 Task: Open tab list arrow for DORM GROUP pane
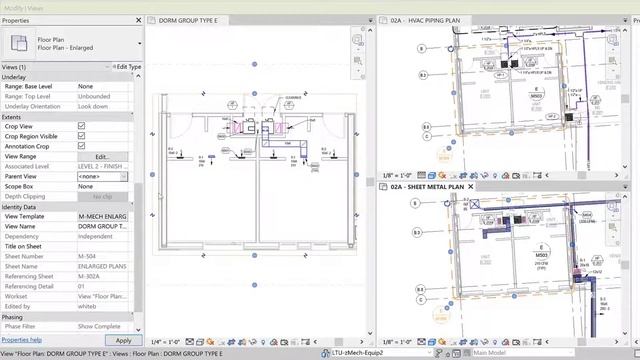pyautogui.click(x=371, y=20)
